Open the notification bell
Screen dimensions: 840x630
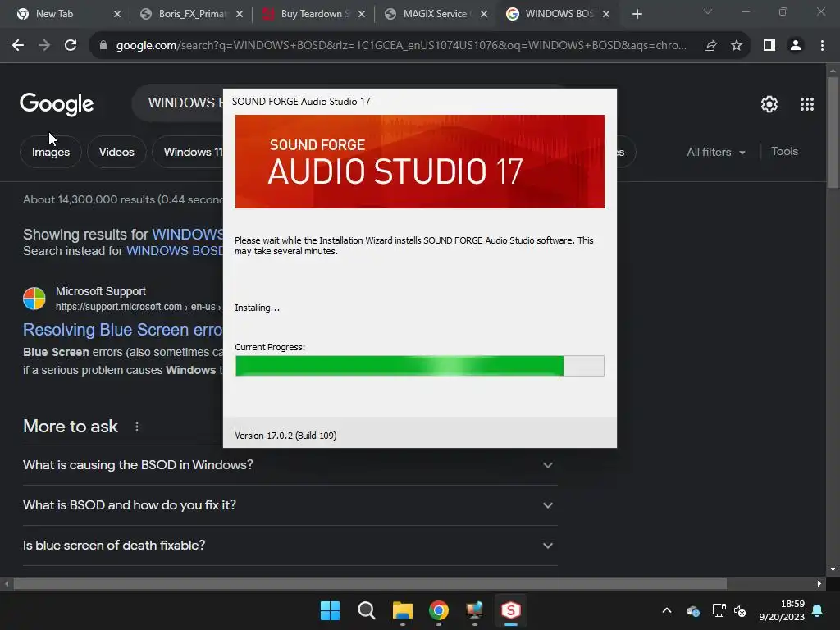coord(818,610)
